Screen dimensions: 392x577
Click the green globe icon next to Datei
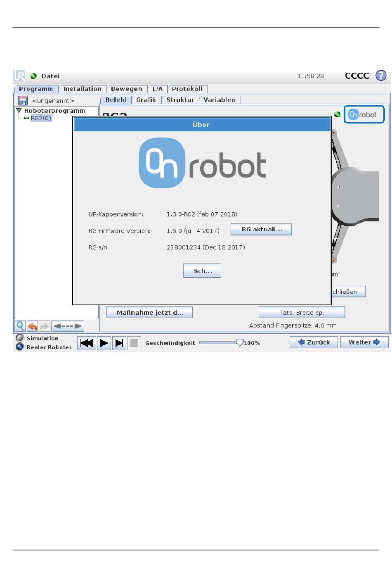coord(33,76)
